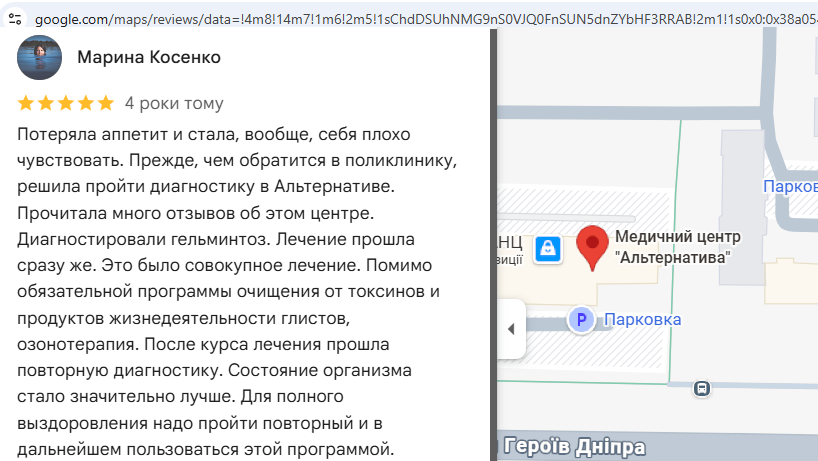The image size is (818, 461).
Task: Click the round P parking icon
Action: pyautogui.click(x=581, y=319)
